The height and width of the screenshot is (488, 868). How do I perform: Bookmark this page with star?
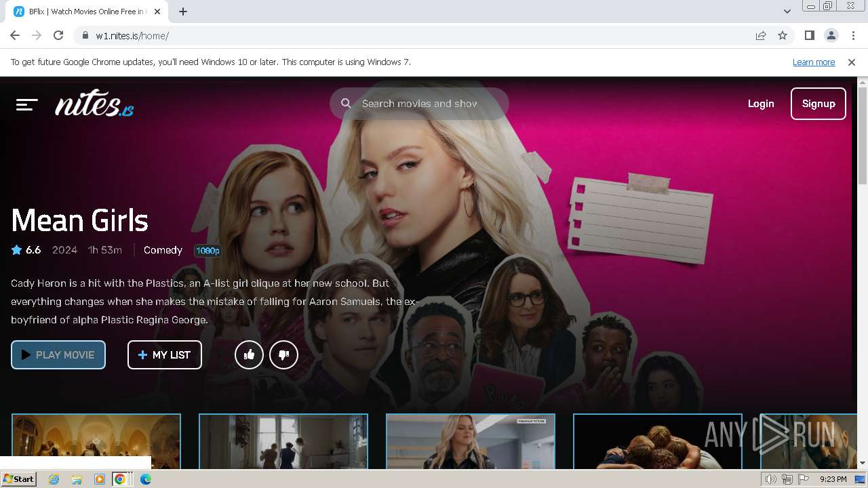[x=783, y=35]
